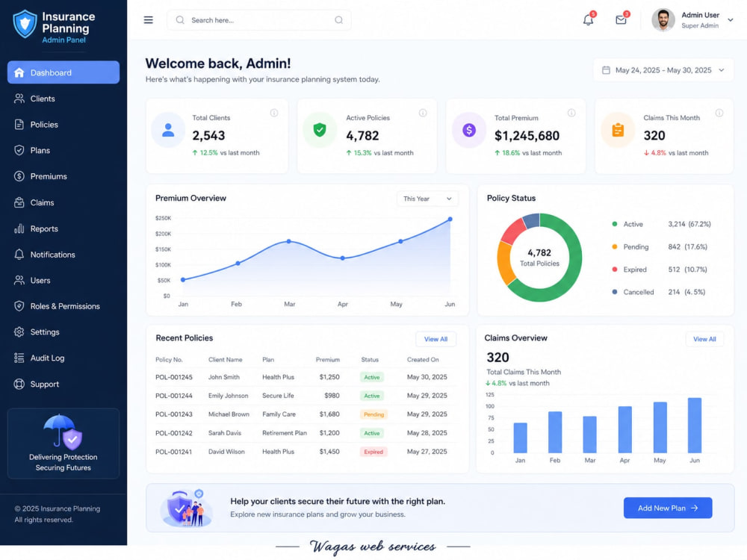Click the family shield illustration in banner
747x560 pixels.
click(x=186, y=508)
